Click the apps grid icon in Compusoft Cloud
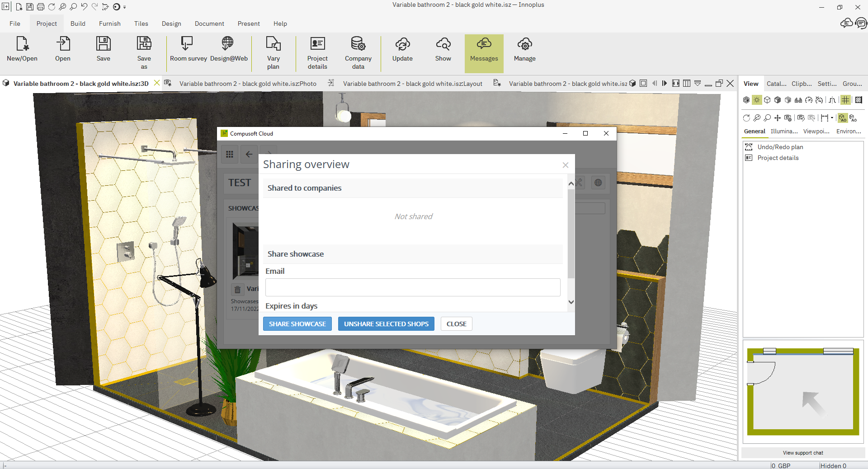This screenshot has width=868, height=469. click(230, 155)
